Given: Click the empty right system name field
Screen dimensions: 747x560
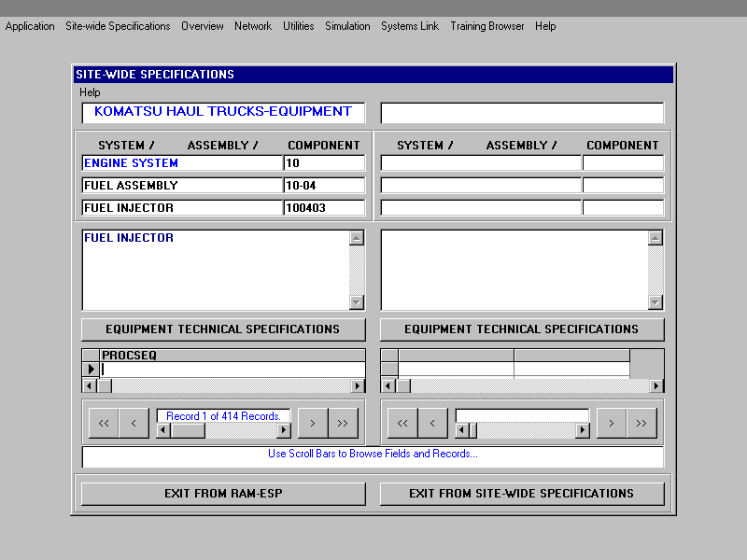Looking at the screenshot, I should point(481,163).
